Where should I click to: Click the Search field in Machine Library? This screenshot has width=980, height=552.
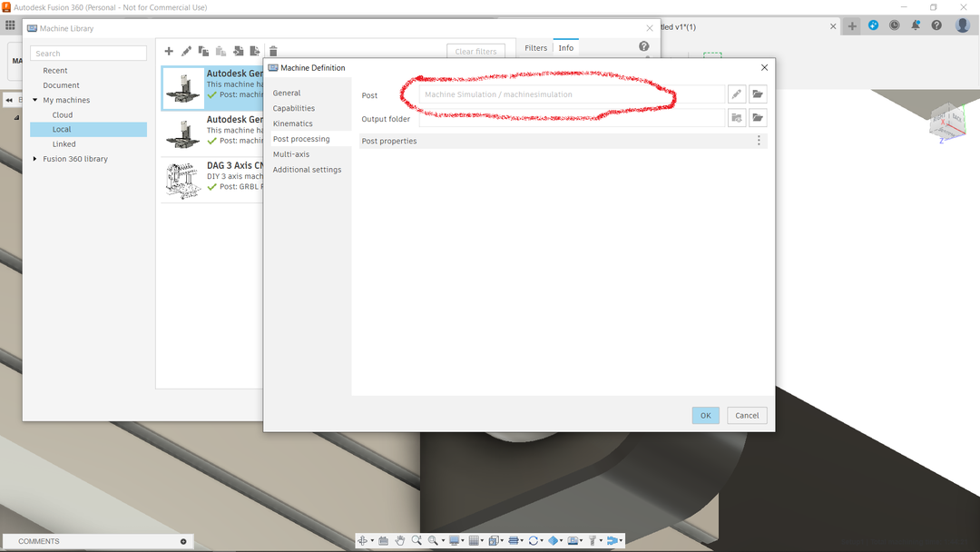[x=88, y=54]
